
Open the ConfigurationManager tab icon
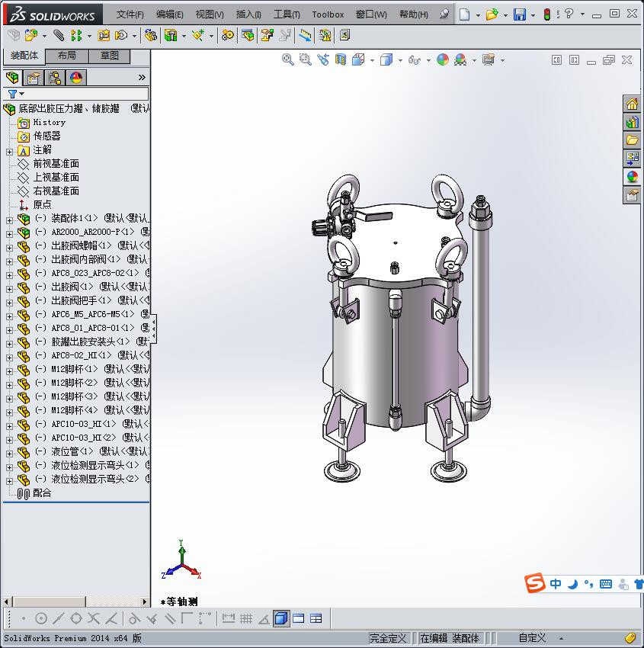54,77
